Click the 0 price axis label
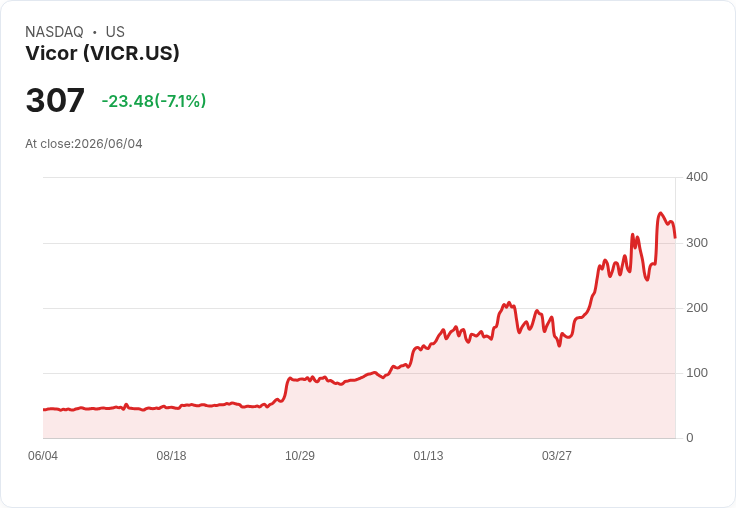The image size is (736, 508). click(x=690, y=438)
